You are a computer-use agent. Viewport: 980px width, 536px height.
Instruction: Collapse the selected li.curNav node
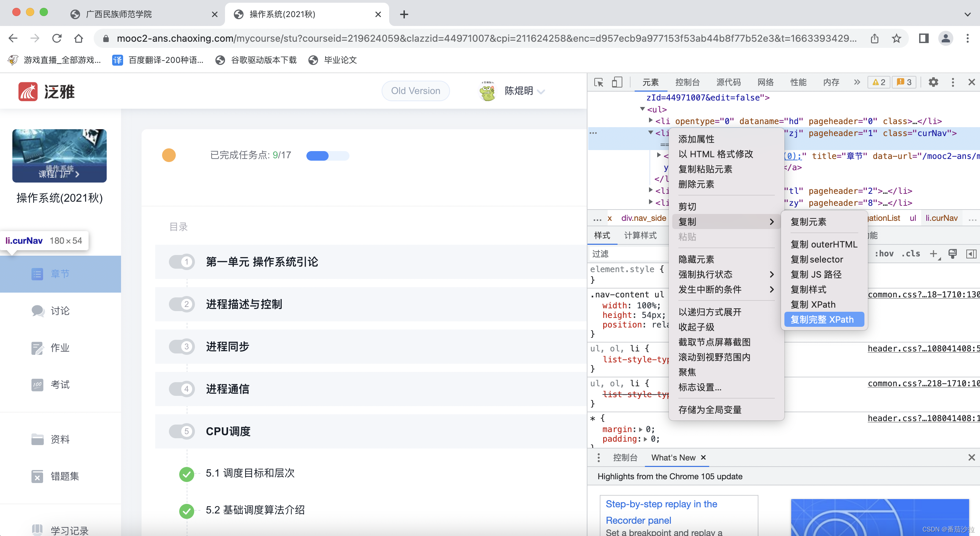pos(651,133)
